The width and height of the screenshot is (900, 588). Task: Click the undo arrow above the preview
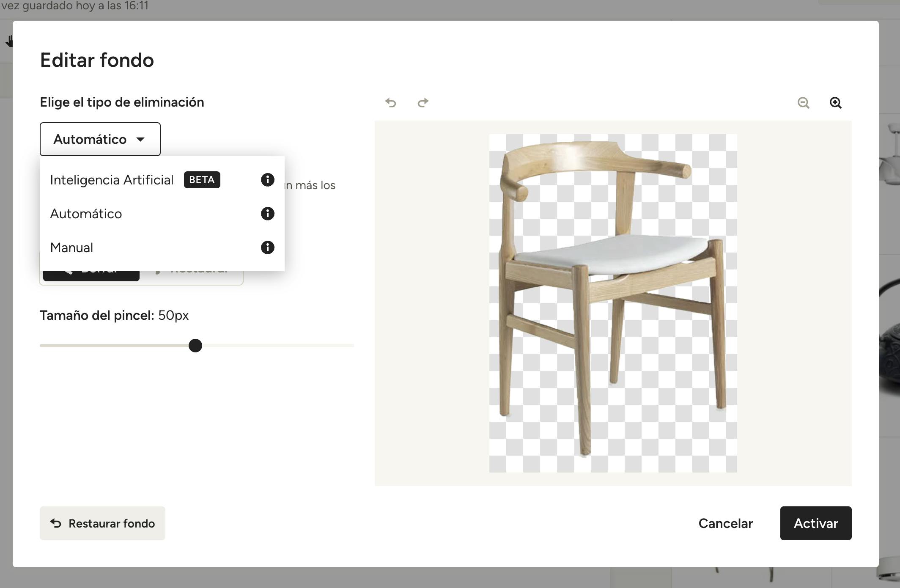pyautogui.click(x=390, y=103)
